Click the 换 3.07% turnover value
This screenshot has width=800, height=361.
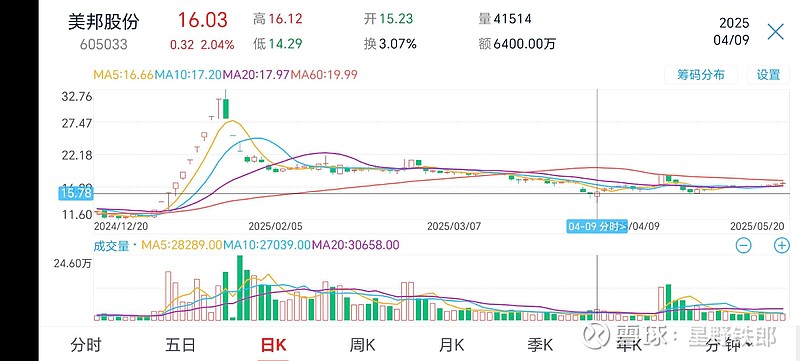click(390, 44)
